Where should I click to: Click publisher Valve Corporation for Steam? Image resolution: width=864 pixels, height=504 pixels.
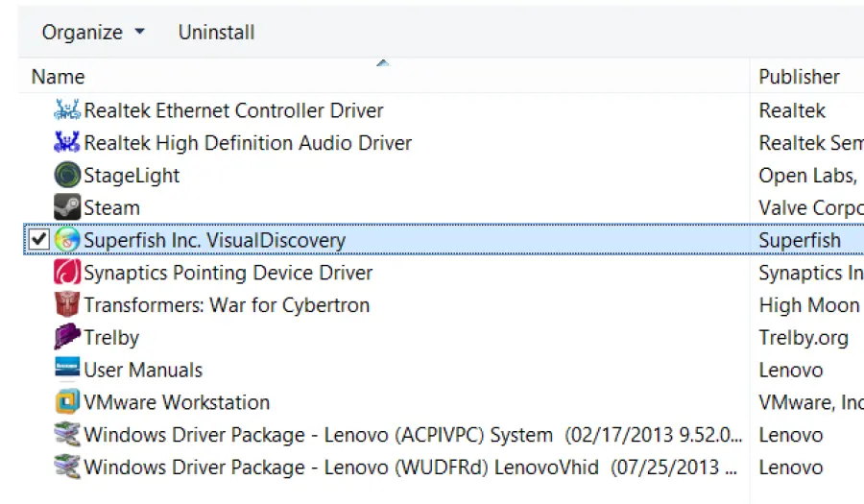(x=811, y=208)
